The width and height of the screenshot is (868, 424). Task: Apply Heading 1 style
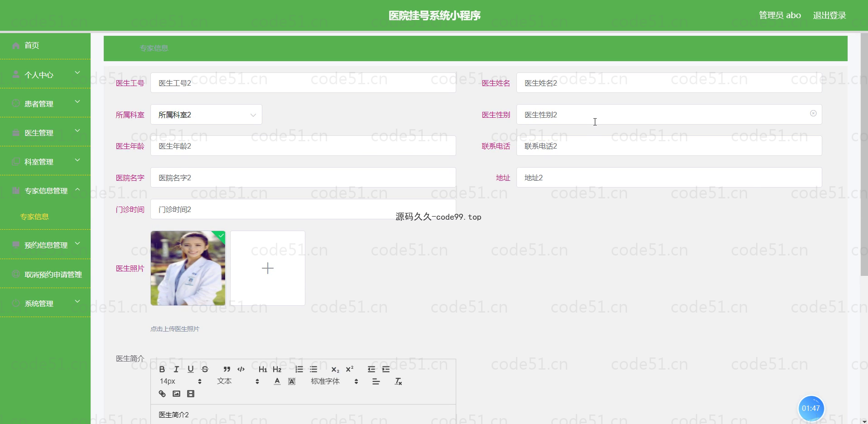pos(263,369)
